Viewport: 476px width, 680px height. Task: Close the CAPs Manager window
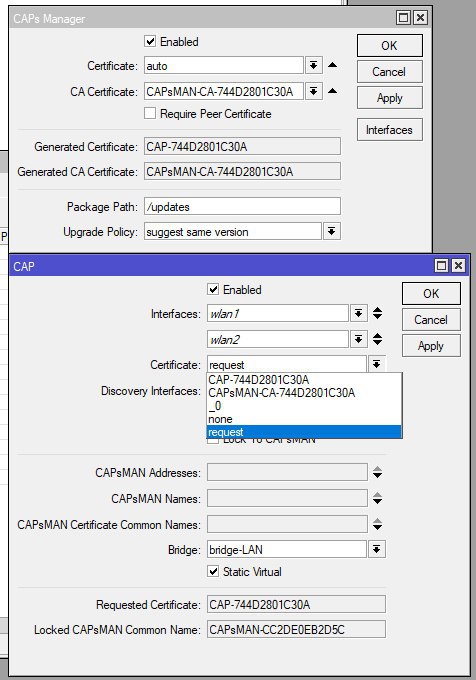pyautogui.click(x=420, y=18)
